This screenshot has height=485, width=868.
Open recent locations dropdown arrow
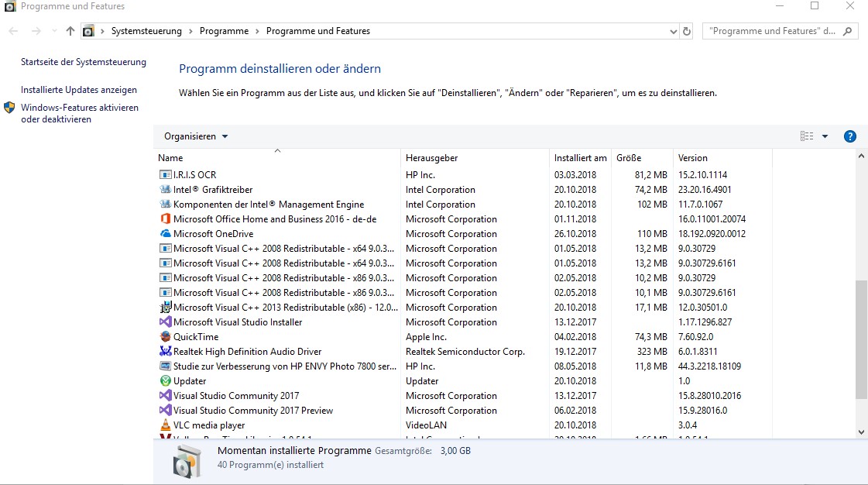(x=54, y=31)
